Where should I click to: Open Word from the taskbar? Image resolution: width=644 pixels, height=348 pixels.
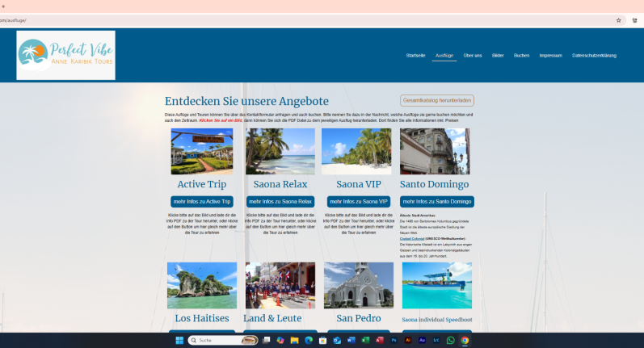(351, 340)
